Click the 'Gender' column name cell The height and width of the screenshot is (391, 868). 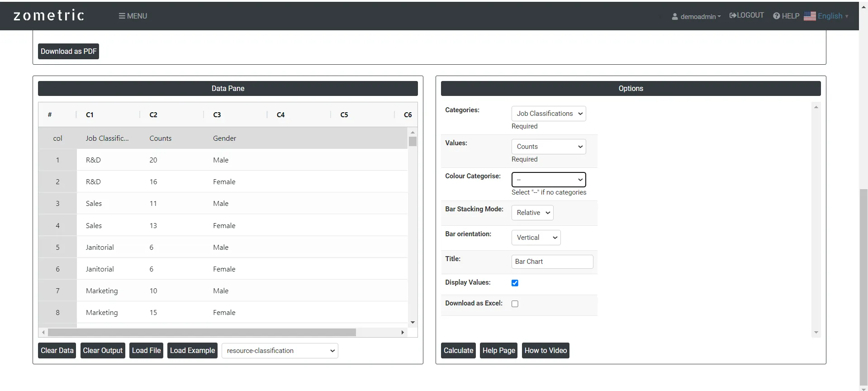(x=236, y=138)
